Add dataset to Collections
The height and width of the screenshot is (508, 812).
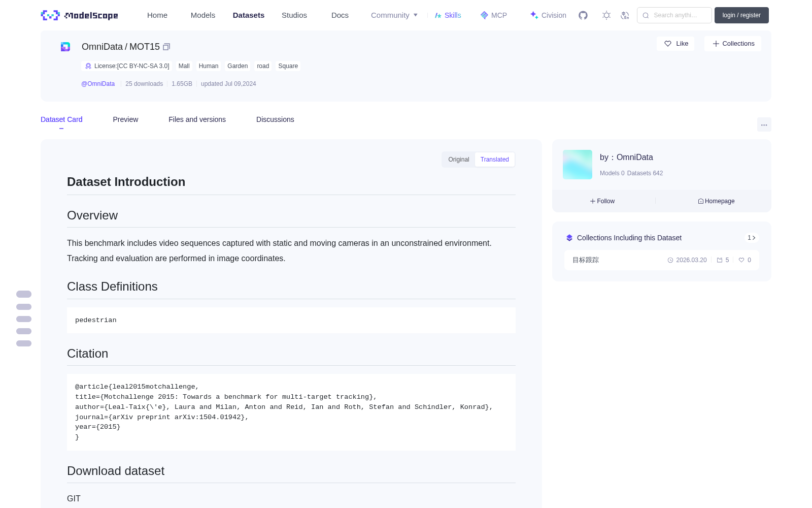coord(733,44)
